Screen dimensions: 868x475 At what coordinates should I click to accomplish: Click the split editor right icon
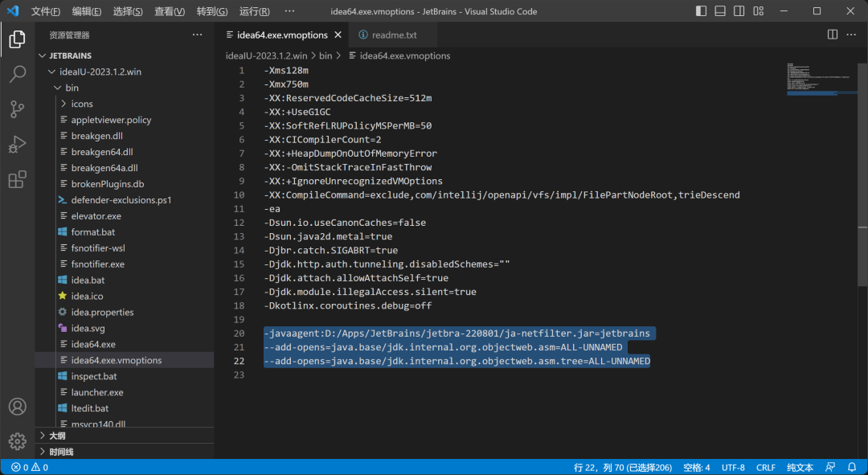coord(832,35)
